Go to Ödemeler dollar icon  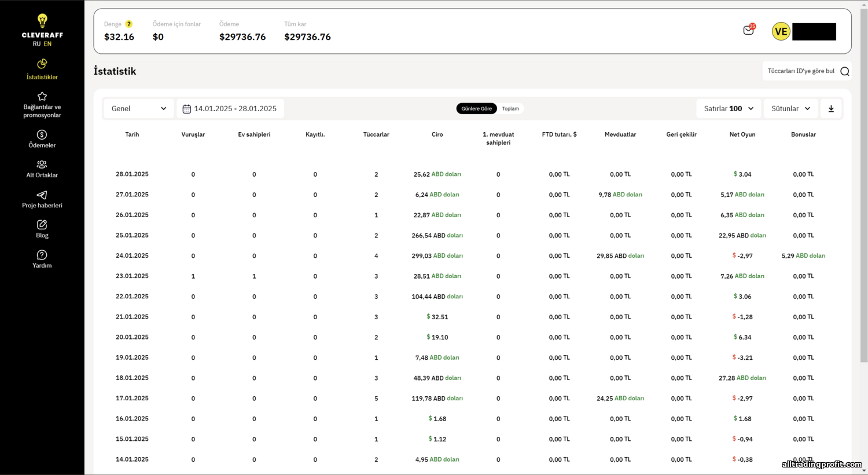(x=42, y=134)
